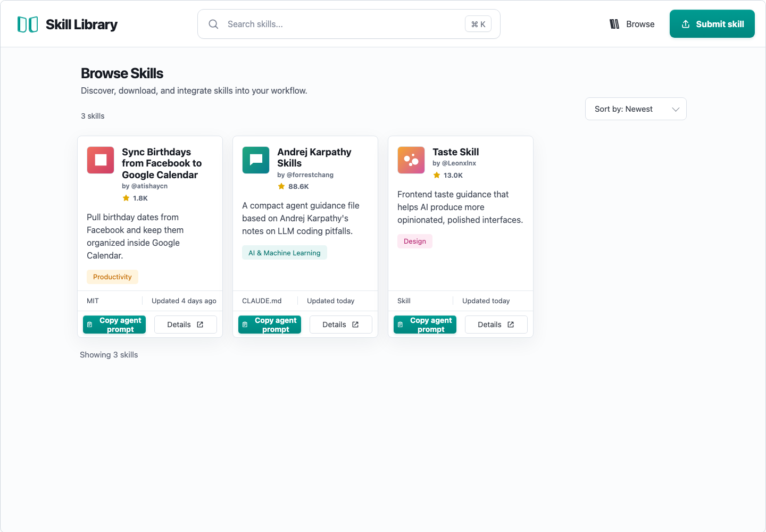
Task: Open the Skill Library home title
Action: 81,24
